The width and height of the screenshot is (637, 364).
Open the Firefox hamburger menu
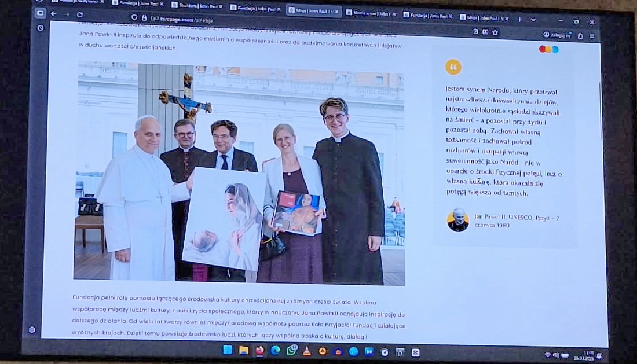pos(592,36)
